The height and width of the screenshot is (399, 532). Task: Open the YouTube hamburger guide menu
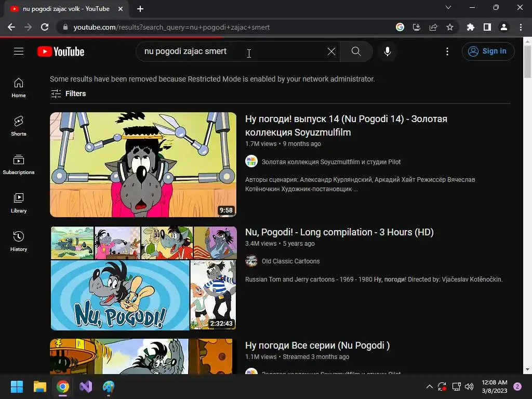pyautogui.click(x=19, y=51)
